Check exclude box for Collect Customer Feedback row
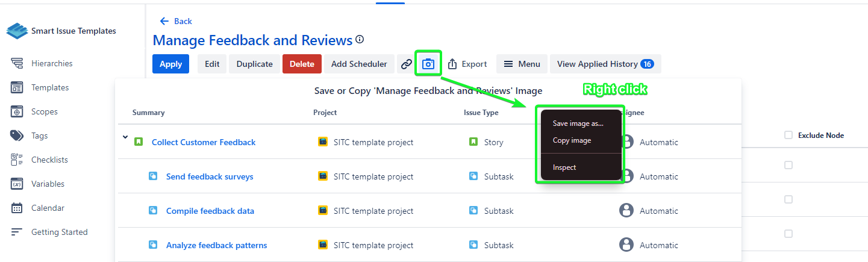868x262 pixels. click(788, 165)
